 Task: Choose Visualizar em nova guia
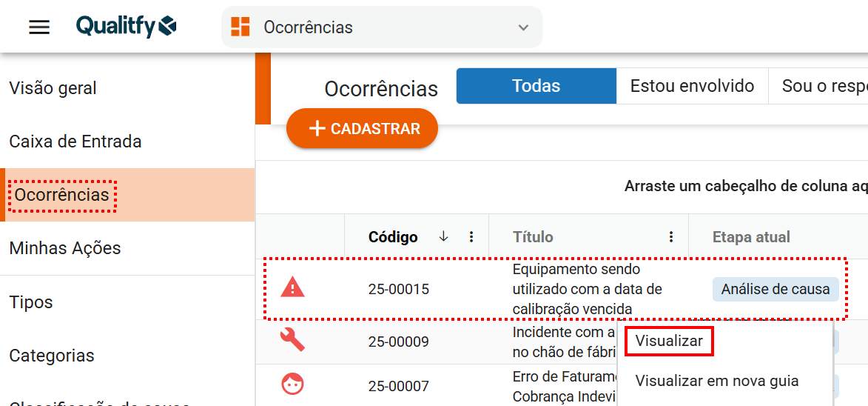click(x=716, y=381)
